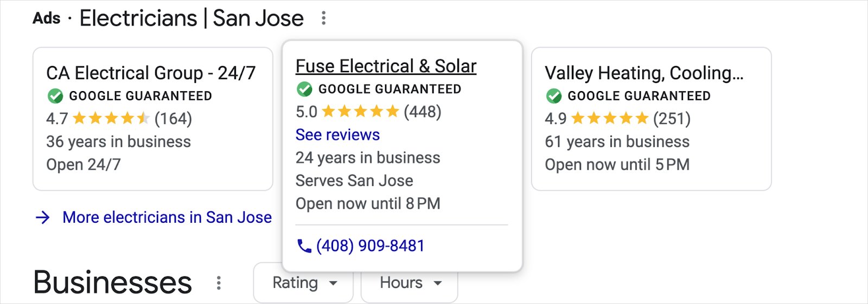Click the 4.9 stars of Valley Heating
The width and height of the screenshot is (868, 304).
[609, 119]
